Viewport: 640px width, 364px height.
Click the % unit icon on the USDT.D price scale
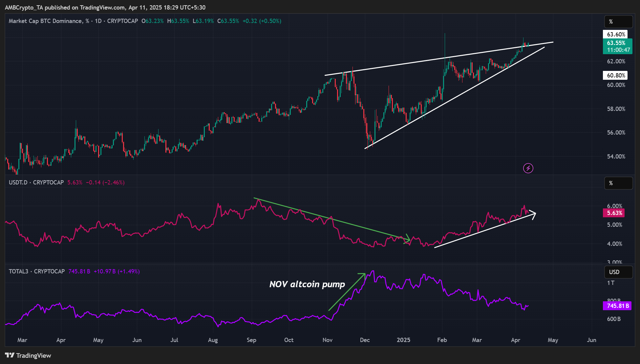(618, 183)
